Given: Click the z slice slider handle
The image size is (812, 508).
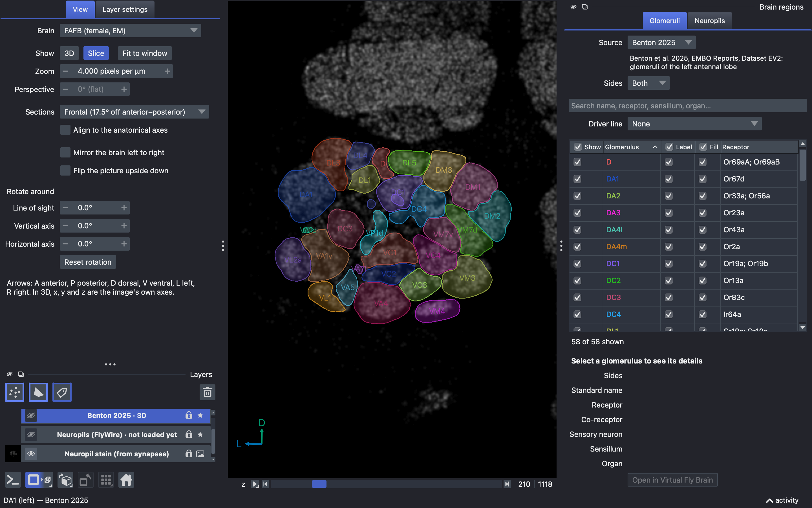Looking at the screenshot, I should (319, 484).
